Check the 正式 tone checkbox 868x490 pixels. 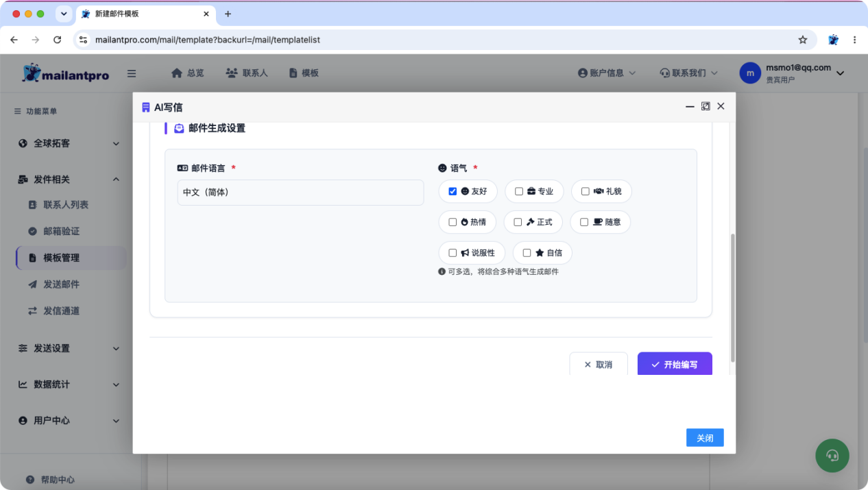coord(518,222)
